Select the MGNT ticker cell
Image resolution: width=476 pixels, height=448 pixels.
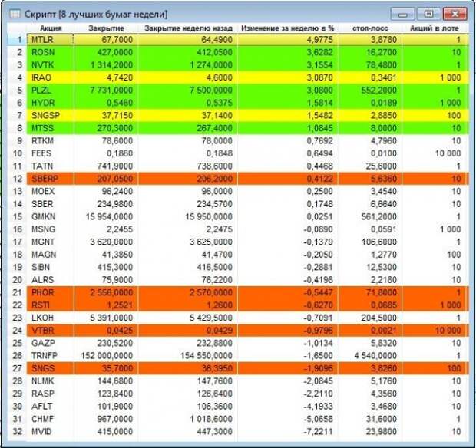(x=51, y=242)
